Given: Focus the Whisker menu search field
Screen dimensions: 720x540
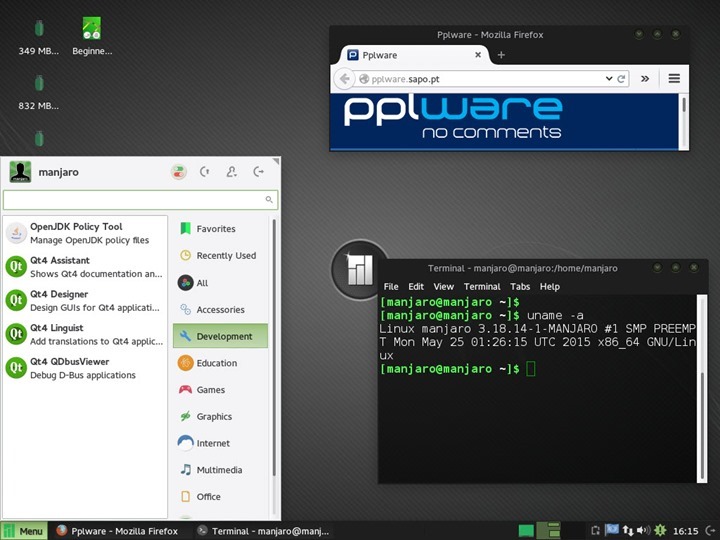Looking at the screenshot, I should point(141,200).
